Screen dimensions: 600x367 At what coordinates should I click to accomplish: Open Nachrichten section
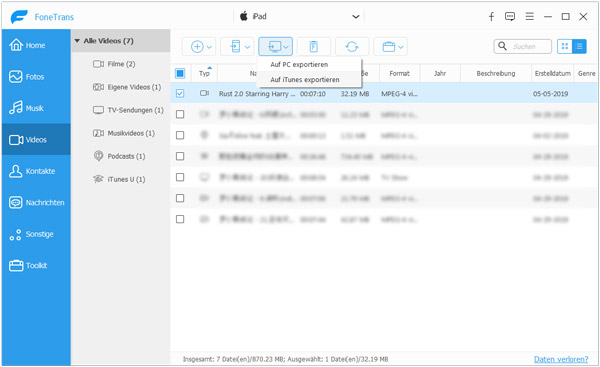[36, 202]
